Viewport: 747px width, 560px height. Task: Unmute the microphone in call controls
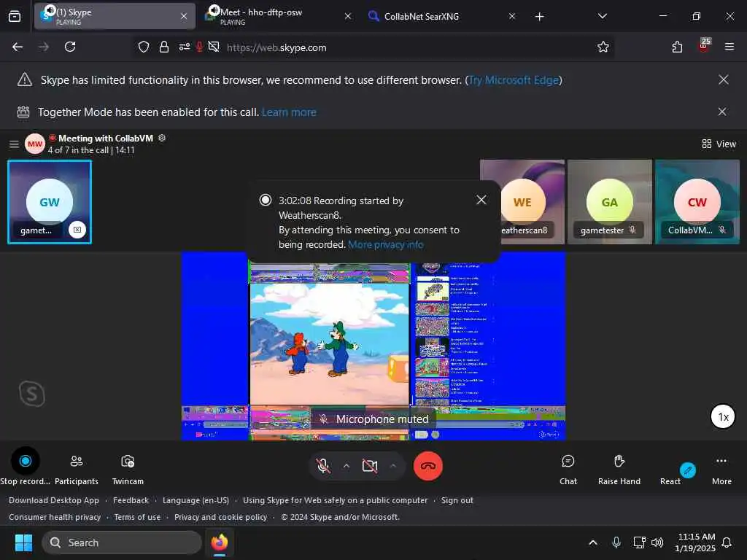[x=323, y=466]
